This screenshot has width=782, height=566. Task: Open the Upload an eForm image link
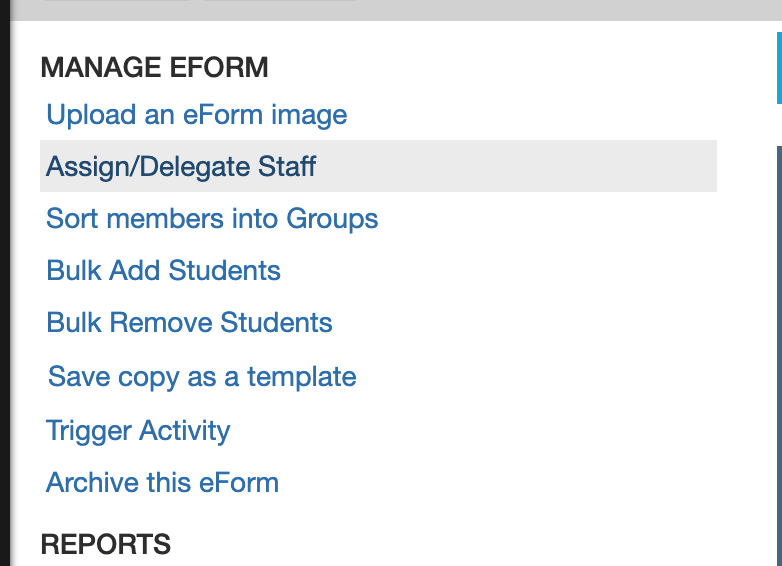[196, 115]
